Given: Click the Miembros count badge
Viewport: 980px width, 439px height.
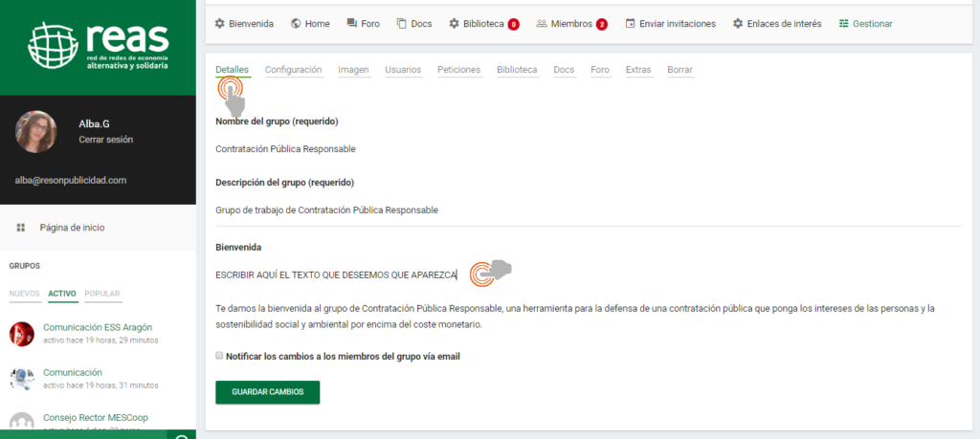Looking at the screenshot, I should (601, 24).
